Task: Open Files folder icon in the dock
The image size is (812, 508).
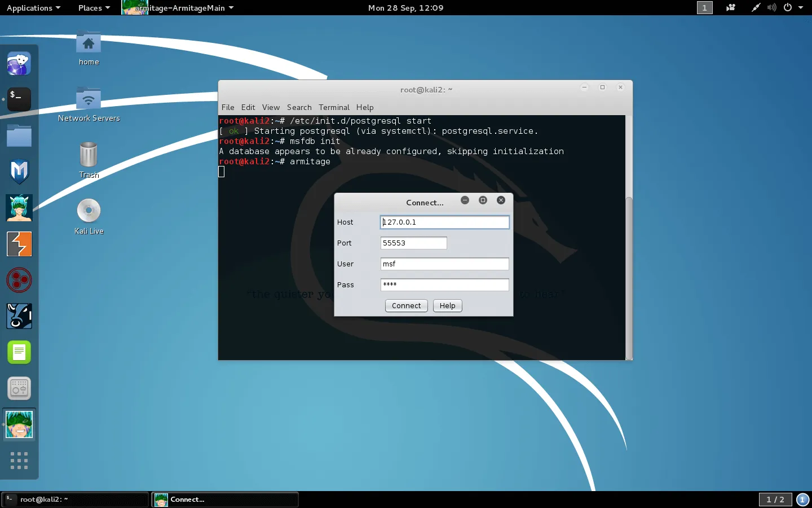Action: point(19,136)
